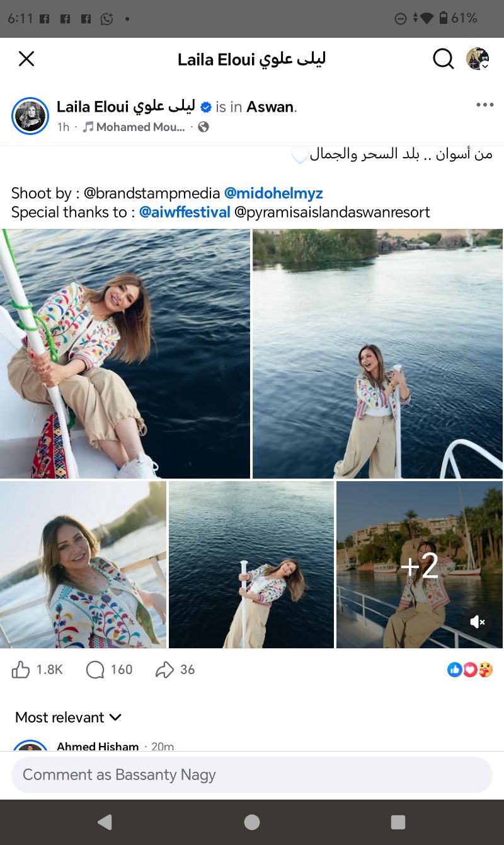Viewport: 504px width, 845px height.
Task: Tap Laila Eloui's profile picture
Action: point(30,116)
